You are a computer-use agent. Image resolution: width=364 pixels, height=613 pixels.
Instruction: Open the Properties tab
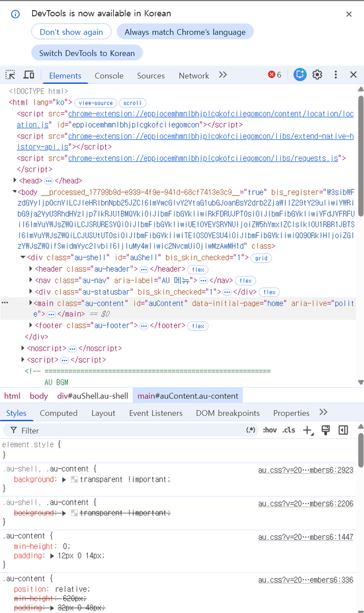click(x=292, y=413)
